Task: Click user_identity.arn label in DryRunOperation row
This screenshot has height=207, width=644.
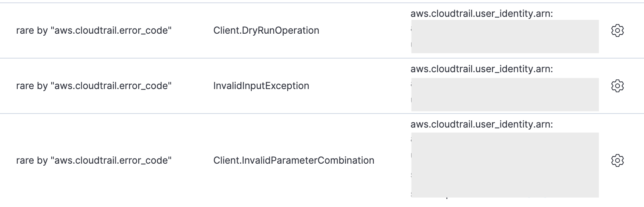Action: click(482, 14)
